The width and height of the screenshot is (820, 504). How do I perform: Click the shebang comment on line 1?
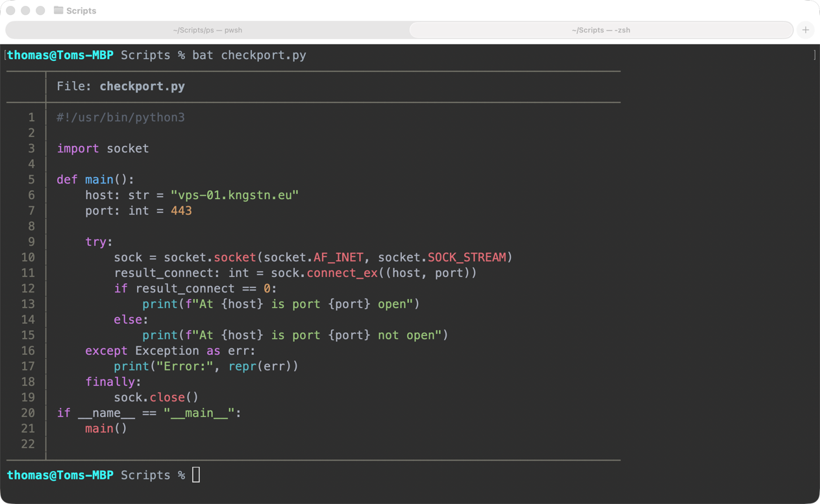click(121, 117)
